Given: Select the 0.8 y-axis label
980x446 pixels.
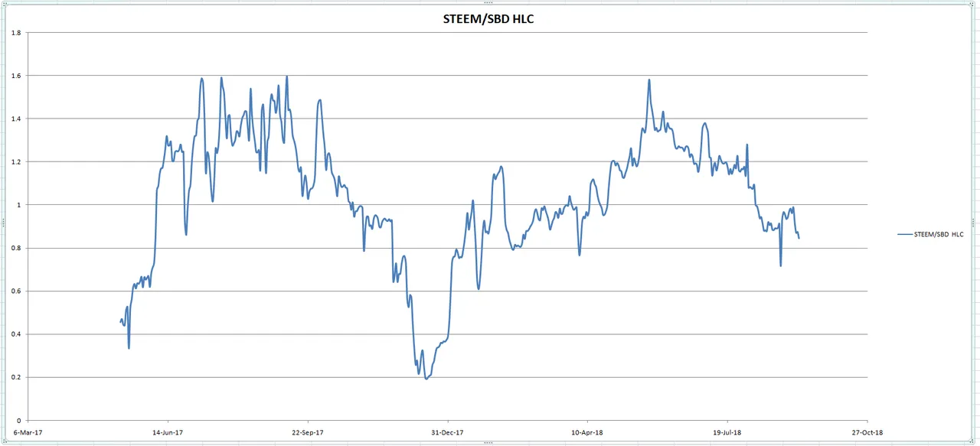Looking at the screenshot, I should click(x=17, y=248).
